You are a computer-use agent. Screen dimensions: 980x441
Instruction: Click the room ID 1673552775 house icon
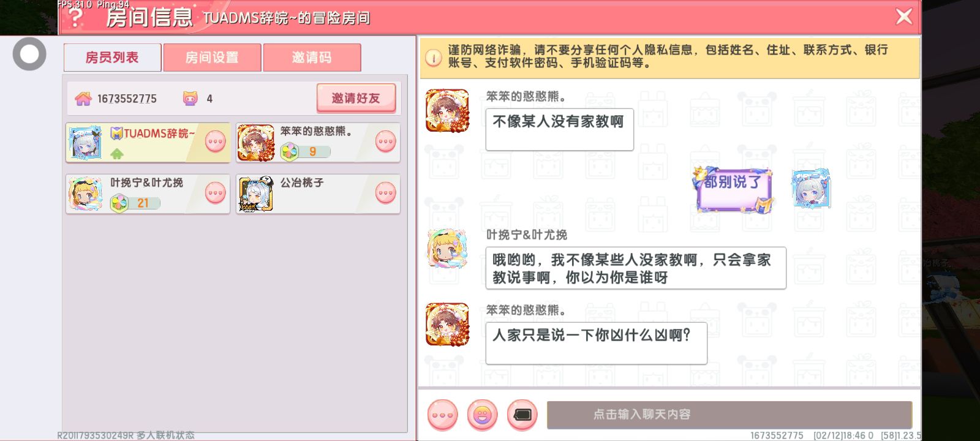point(83,99)
